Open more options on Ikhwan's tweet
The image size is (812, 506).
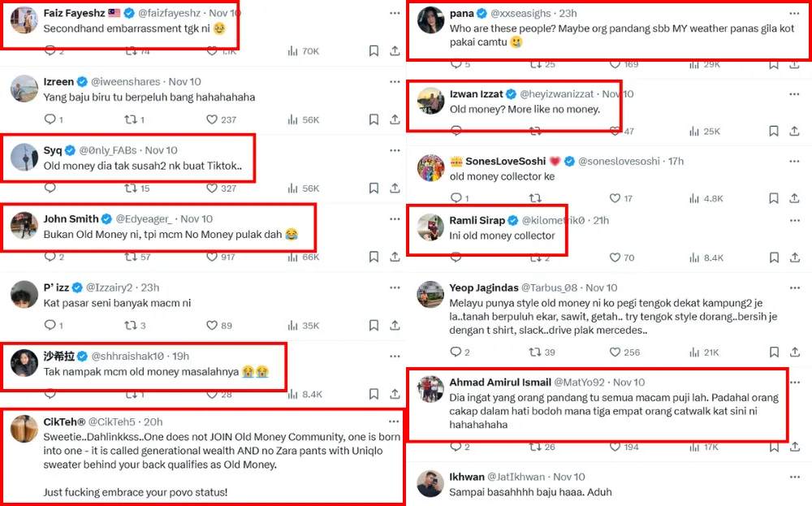(x=800, y=477)
